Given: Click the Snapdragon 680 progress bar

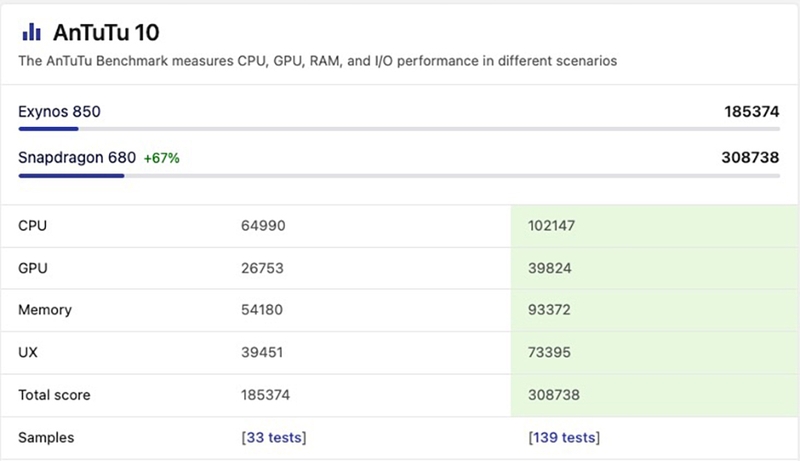Looking at the screenshot, I should [399, 176].
